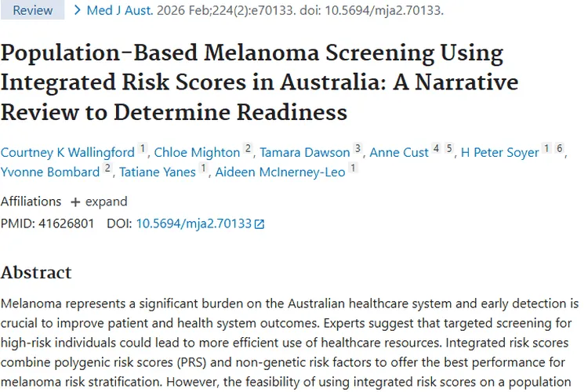Click the chevron before Med J Aust

tap(77, 10)
